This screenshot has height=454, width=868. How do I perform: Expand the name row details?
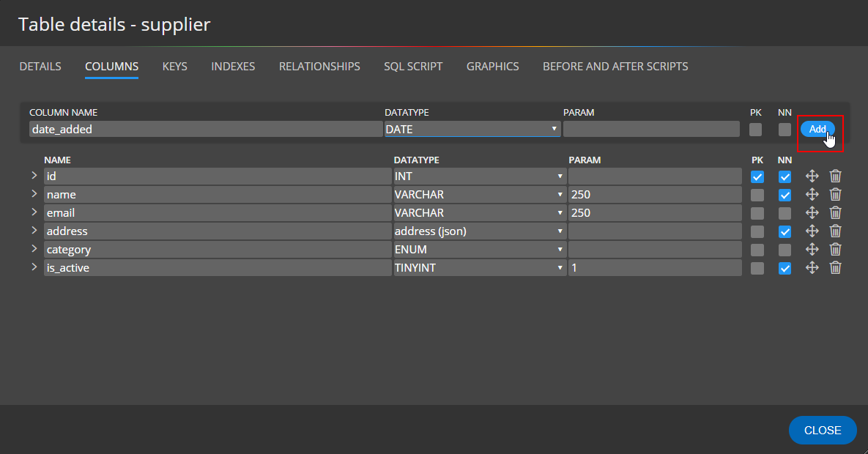coord(34,194)
